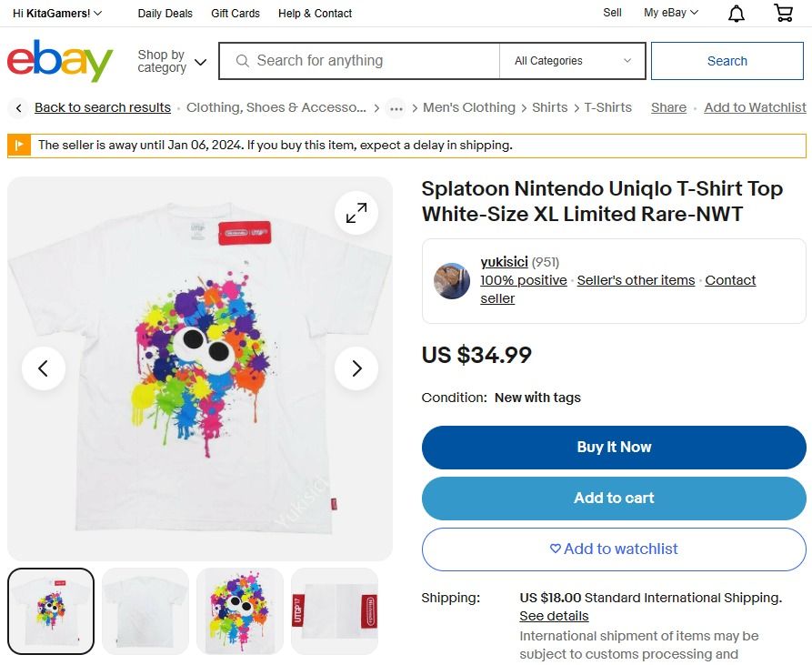The image size is (812, 665).
Task: Select the UTGP tag thumbnail image
Action: pyautogui.click(x=335, y=610)
